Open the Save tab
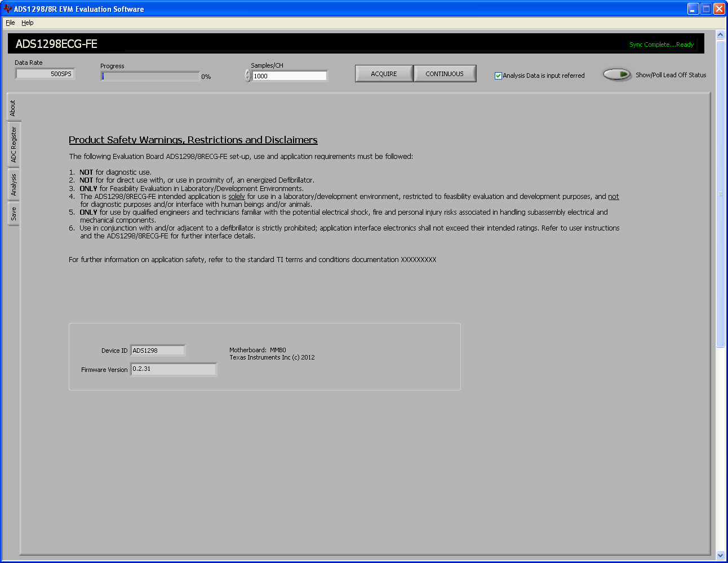728x563 pixels. [x=14, y=214]
